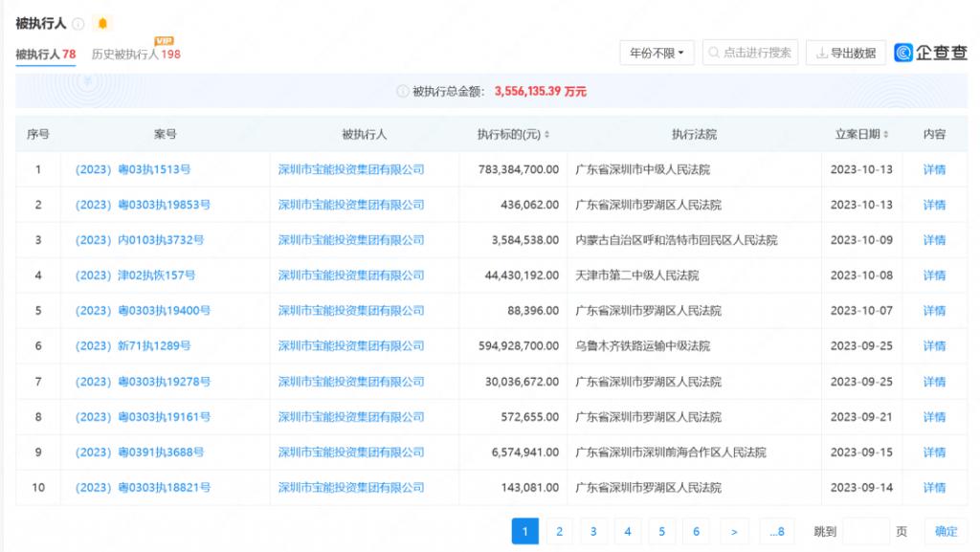This screenshot has height=552, width=980.
Task: Click court 乌鲁木齐铁路运输中级法院
Action: click(642, 346)
